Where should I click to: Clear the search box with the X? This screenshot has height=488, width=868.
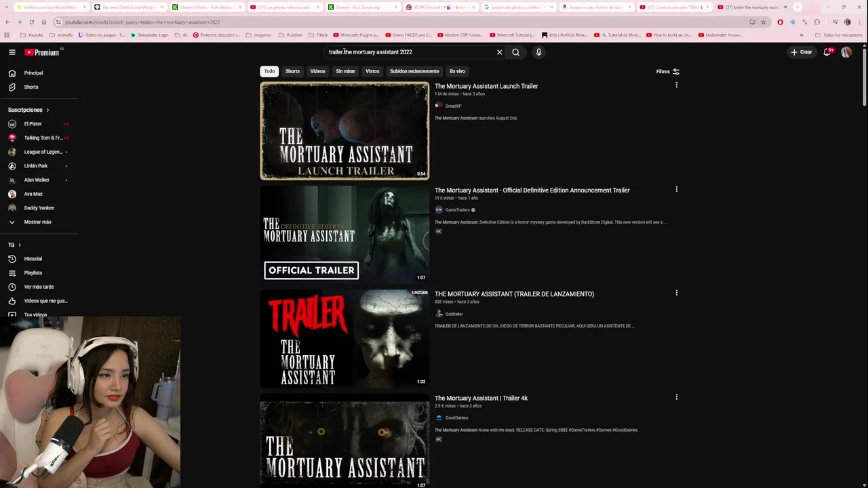tap(500, 52)
